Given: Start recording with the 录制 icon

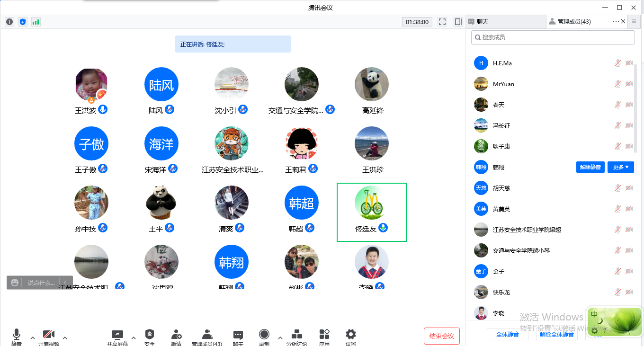Looking at the screenshot, I should point(264,335).
